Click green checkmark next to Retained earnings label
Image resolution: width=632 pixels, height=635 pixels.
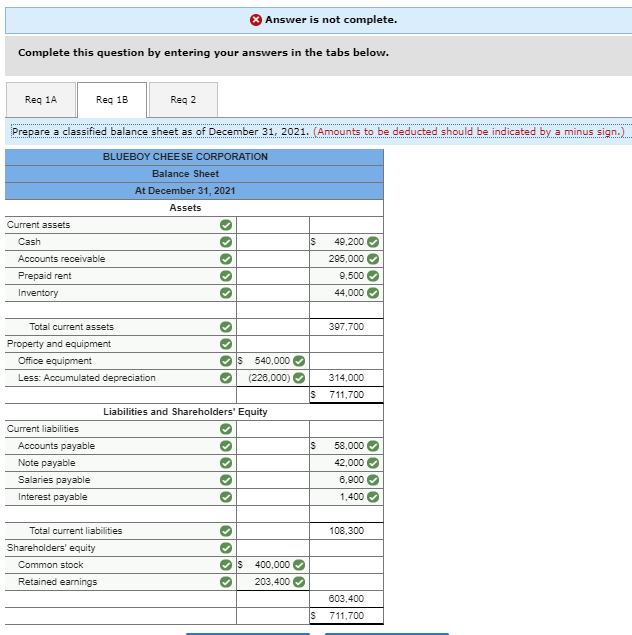[x=226, y=582]
